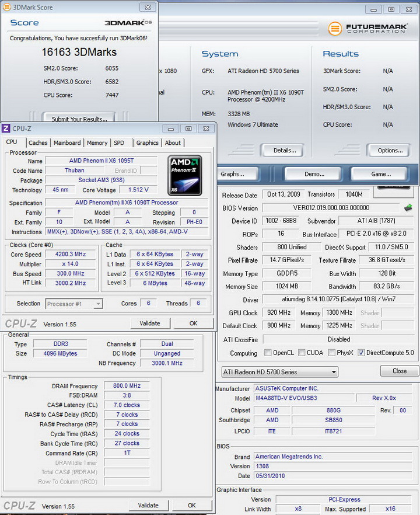The image size is (420, 515).
Task: Click the CAS# Latency value 7.0 clocks
Action: [x=127, y=405]
